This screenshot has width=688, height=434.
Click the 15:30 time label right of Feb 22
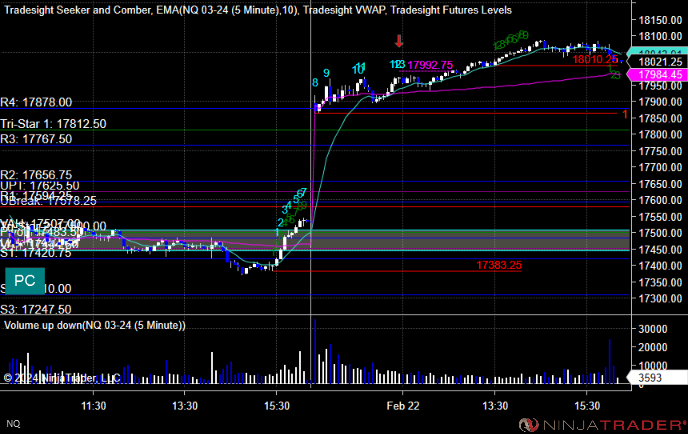coord(587,406)
